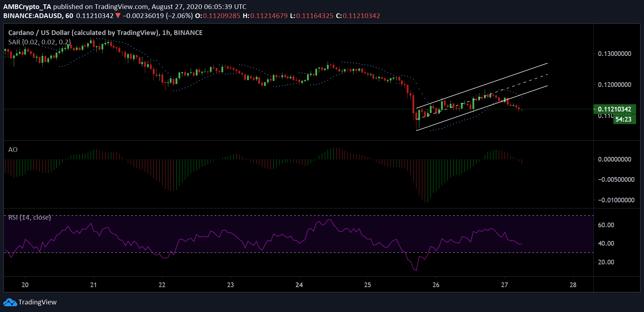This screenshot has height=312, width=644.
Task: Click the 60 interval value in header
Action: pyautogui.click(x=69, y=16)
